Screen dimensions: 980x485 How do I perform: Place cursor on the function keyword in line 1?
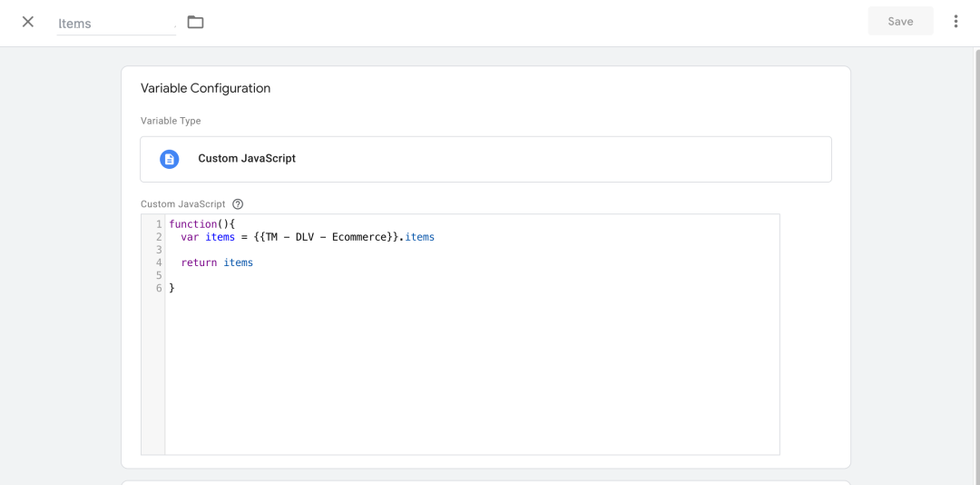(x=192, y=224)
